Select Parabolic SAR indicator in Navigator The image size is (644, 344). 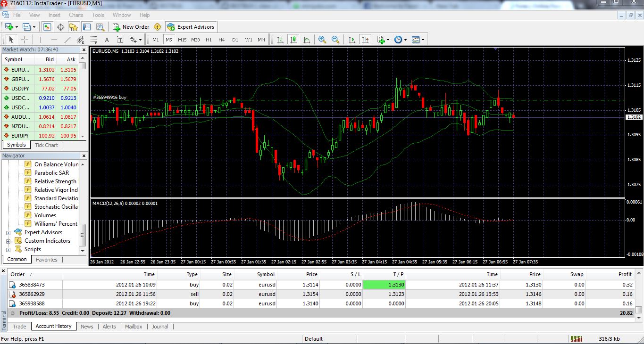point(51,173)
